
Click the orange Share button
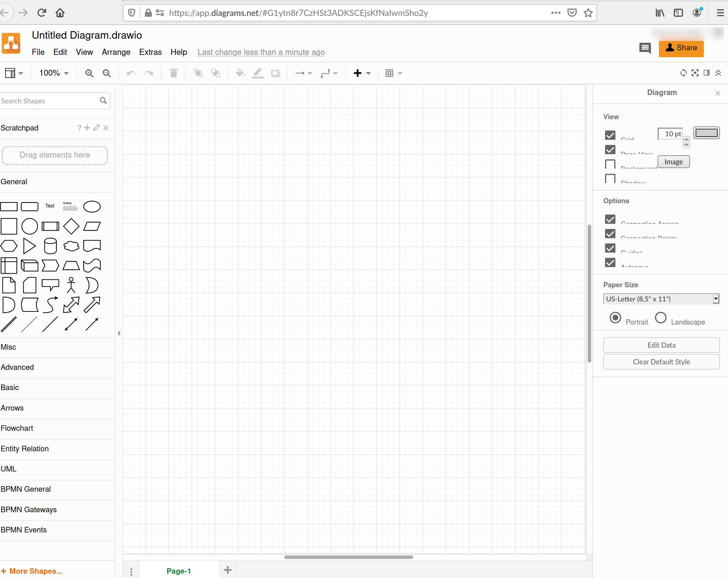[x=681, y=48]
